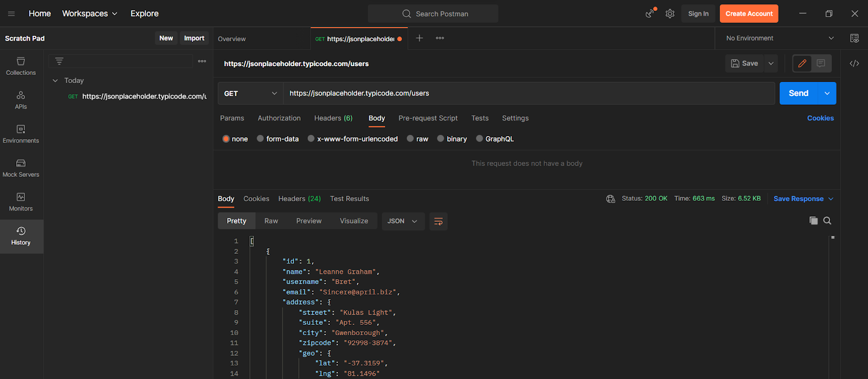Toggle response line wrap icon
Screen dimensions: 868x379
click(438, 221)
